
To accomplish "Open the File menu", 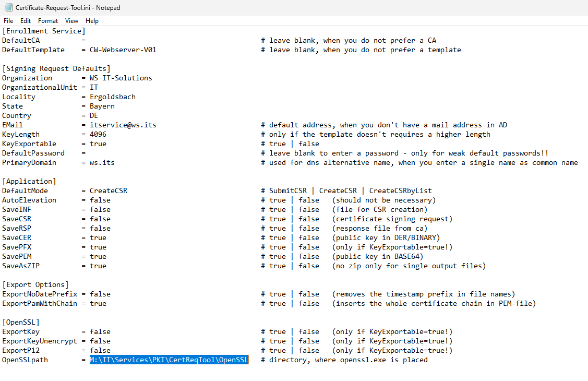I will click(8, 21).
